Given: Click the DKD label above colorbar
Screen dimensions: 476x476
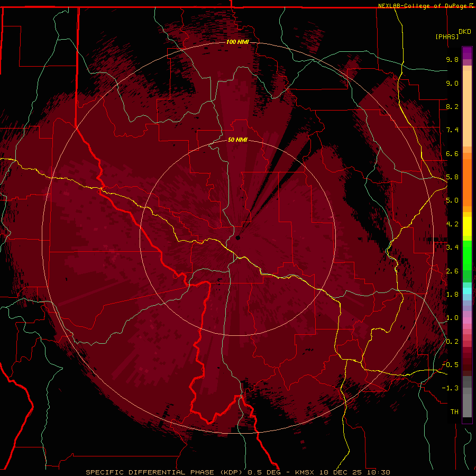Looking at the screenshot, I should coord(465,32).
